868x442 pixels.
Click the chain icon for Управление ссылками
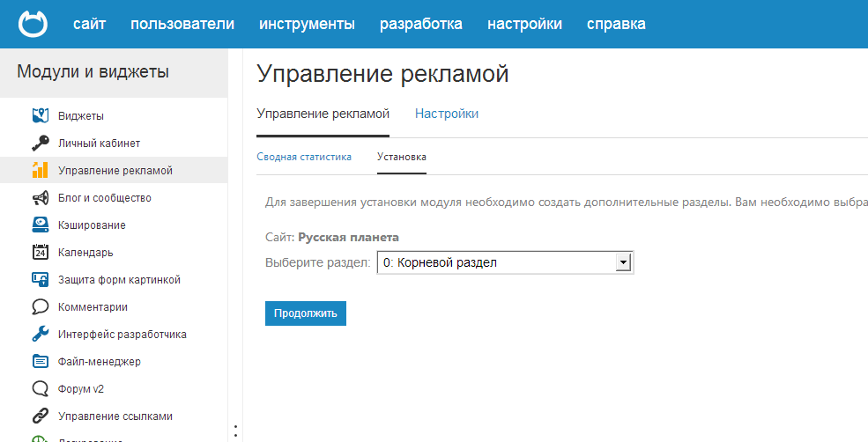point(40,416)
